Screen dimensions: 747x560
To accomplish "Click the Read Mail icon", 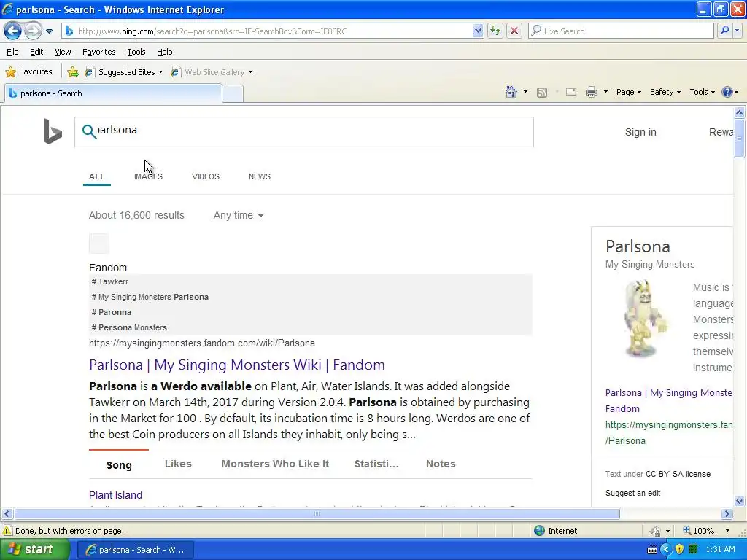I will (x=571, y=92).
